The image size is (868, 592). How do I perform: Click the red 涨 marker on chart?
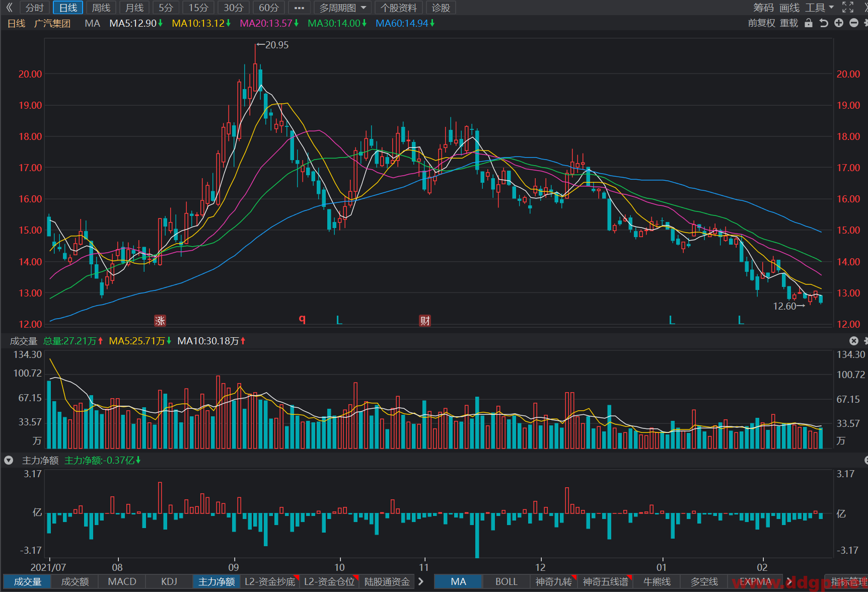[x=160, y=321]
